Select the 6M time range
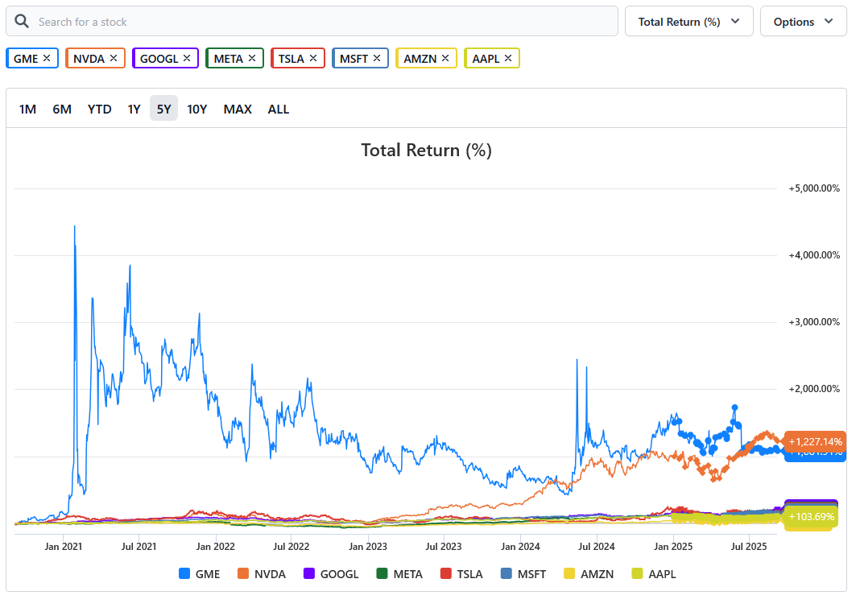This screenshot has width=856, height=616. pyautogui.click(x=62, y=110)
